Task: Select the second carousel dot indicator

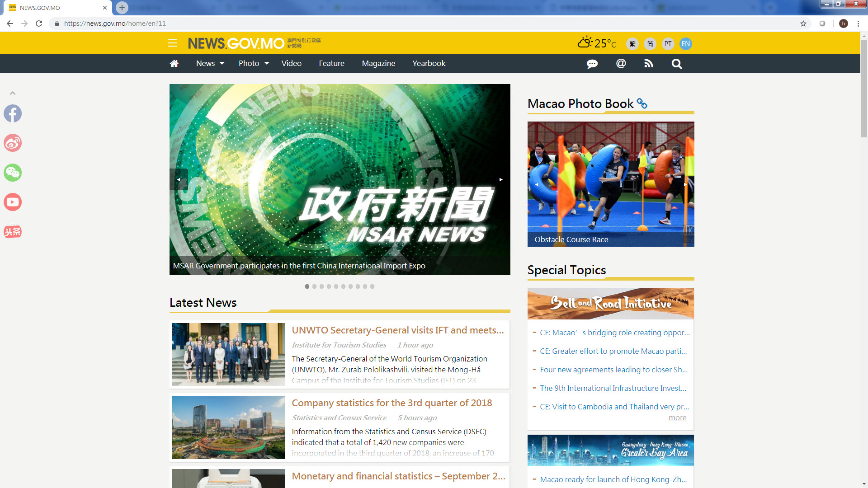Action: [x=314, y=286]
